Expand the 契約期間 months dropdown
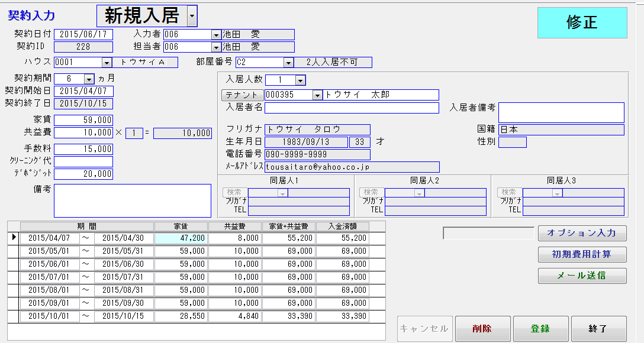Image resolution: width=644 pixels, height=343 pixels. click(x=89, y=79)
